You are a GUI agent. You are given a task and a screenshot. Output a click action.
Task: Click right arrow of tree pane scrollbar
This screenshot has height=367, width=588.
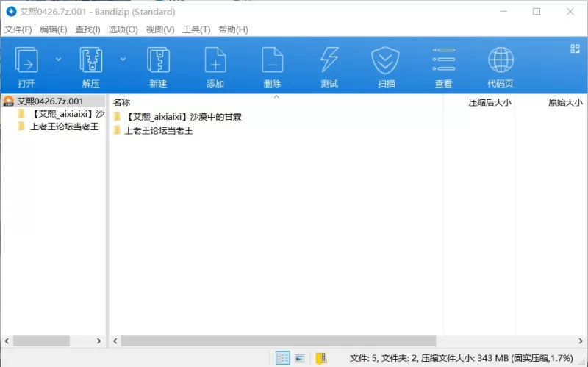pos(99,341)
